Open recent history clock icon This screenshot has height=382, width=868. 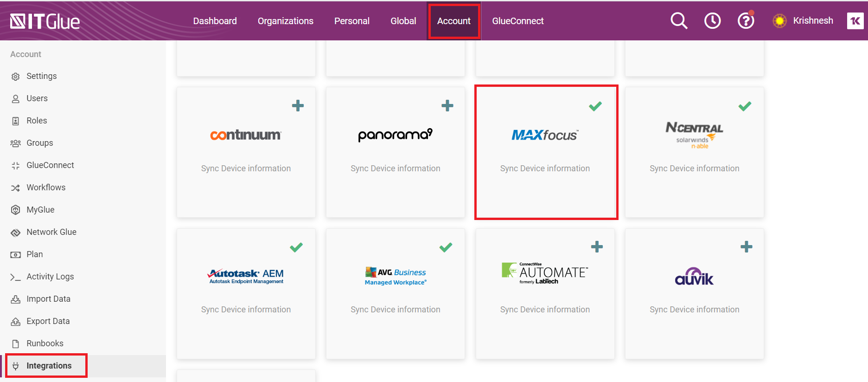point(712,21)
